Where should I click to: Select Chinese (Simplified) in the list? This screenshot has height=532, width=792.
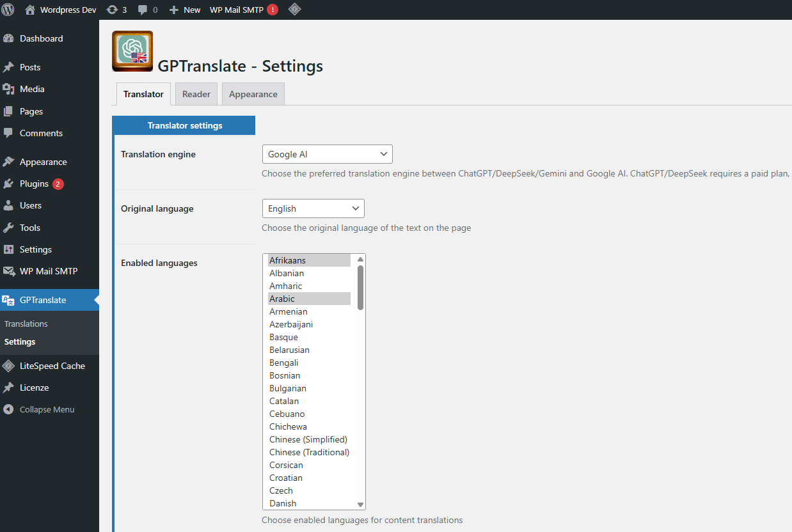pos(309,439)
